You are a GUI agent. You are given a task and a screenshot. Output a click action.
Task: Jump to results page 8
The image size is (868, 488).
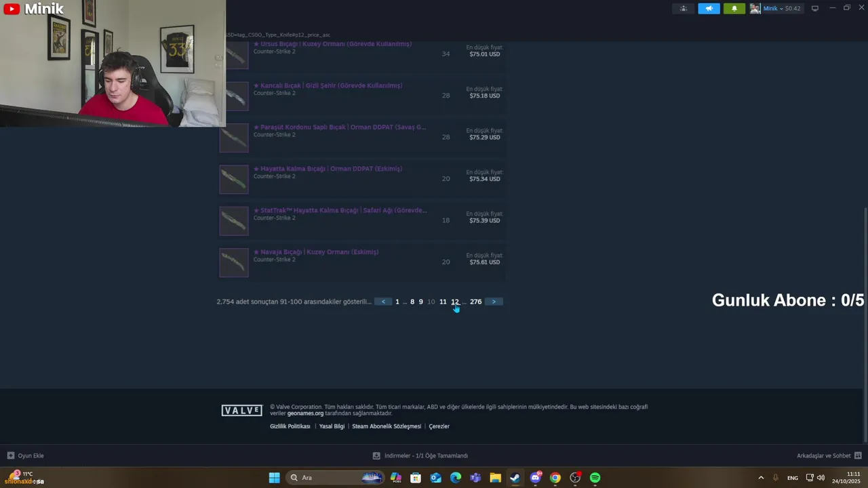click(x=412, y=302)
